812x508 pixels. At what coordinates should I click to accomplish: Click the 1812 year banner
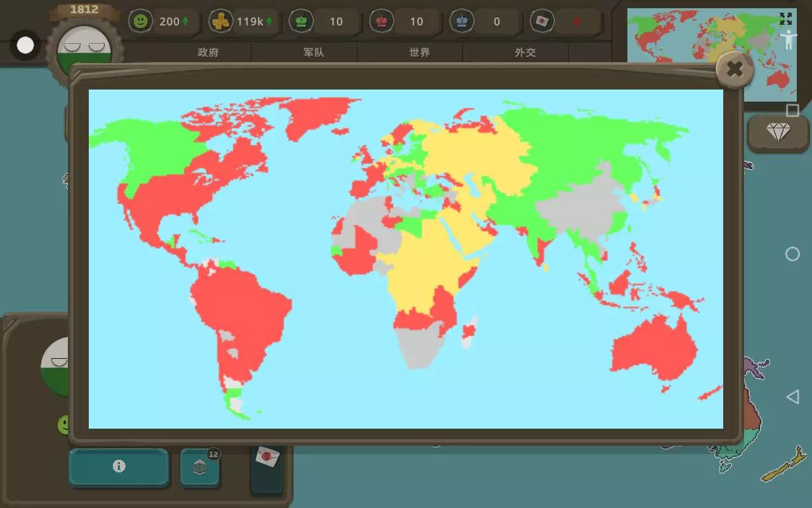pos(84,10)
